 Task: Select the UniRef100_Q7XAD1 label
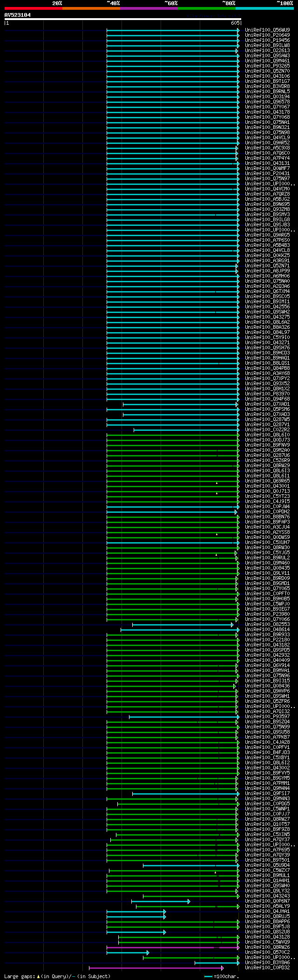(x=267, y=404)
